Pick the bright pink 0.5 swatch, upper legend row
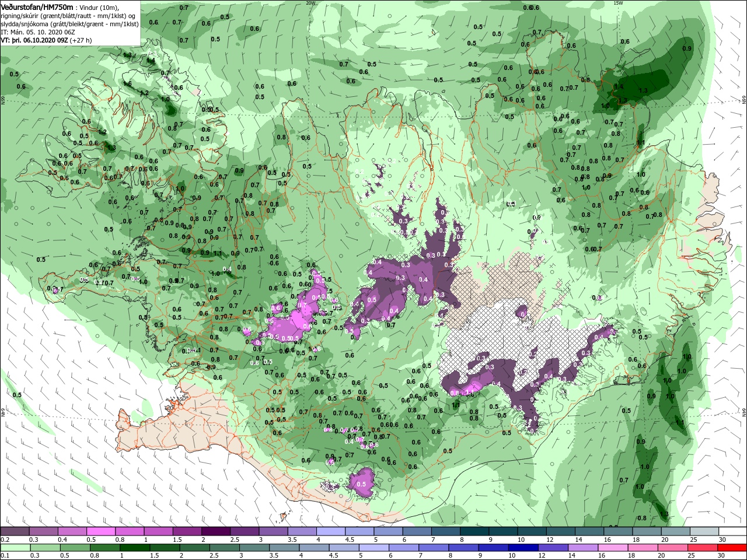 click(101, 531)
